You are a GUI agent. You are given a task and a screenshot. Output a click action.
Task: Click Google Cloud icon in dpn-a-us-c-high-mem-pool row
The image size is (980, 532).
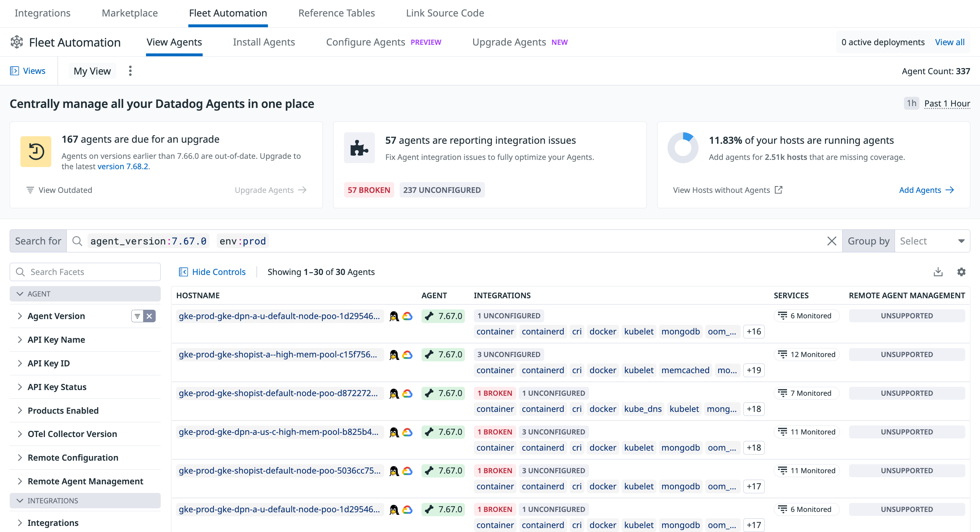coord(407,432)
